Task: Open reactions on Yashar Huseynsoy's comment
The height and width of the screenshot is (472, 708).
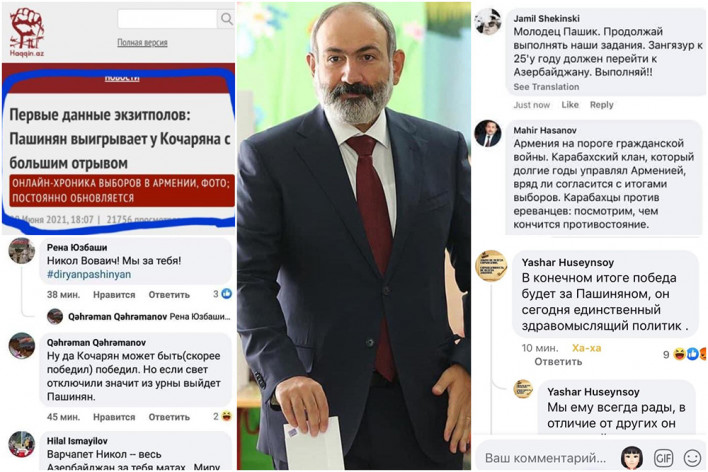Action: pyautogui.click(x=689, y=355)
